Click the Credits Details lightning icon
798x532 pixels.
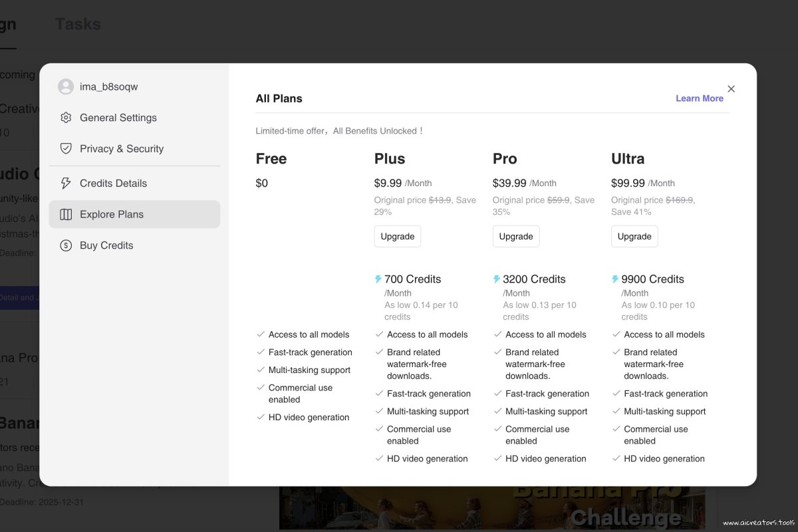[66, 183]
